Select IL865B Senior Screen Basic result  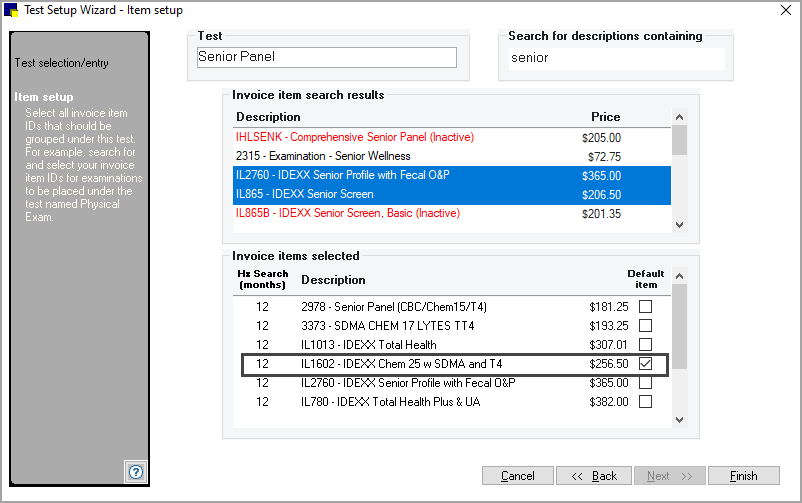[452, 213]
